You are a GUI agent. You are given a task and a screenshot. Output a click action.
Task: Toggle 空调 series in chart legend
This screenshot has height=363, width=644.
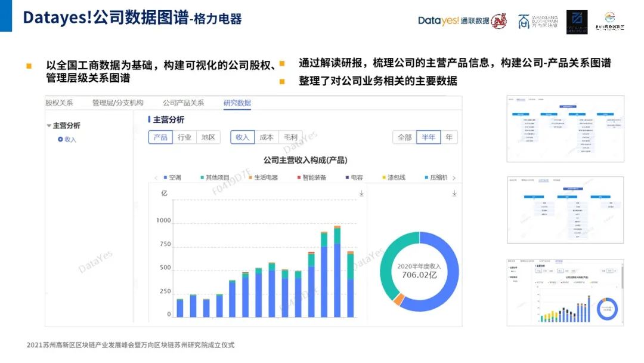[172, 177]
